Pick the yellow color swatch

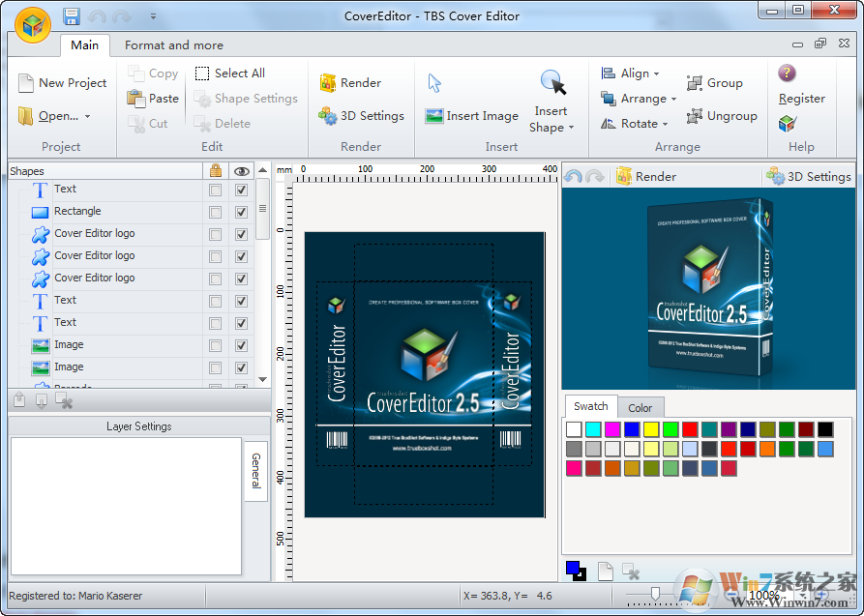[x=652, y=428]
